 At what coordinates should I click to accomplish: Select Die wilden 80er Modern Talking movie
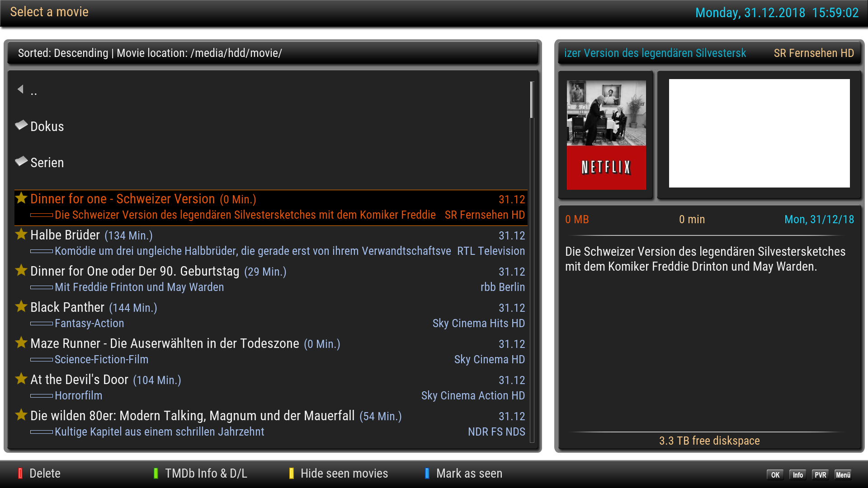(x=192, y=416)
